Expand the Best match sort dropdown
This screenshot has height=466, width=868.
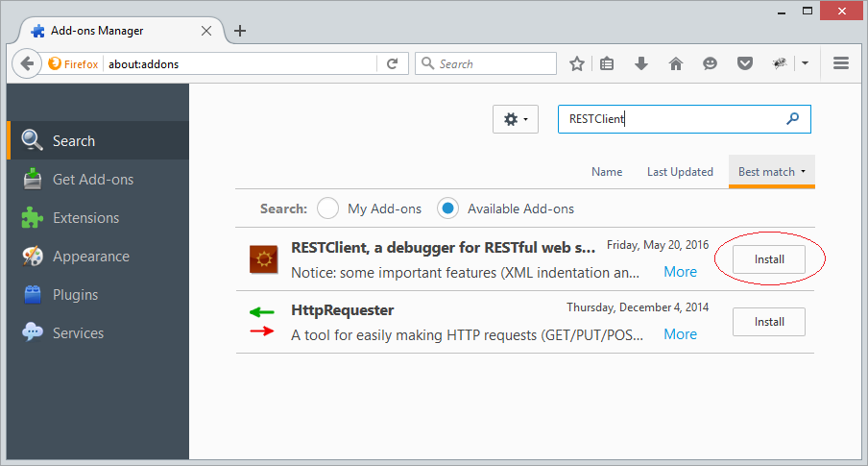point(772,172)
